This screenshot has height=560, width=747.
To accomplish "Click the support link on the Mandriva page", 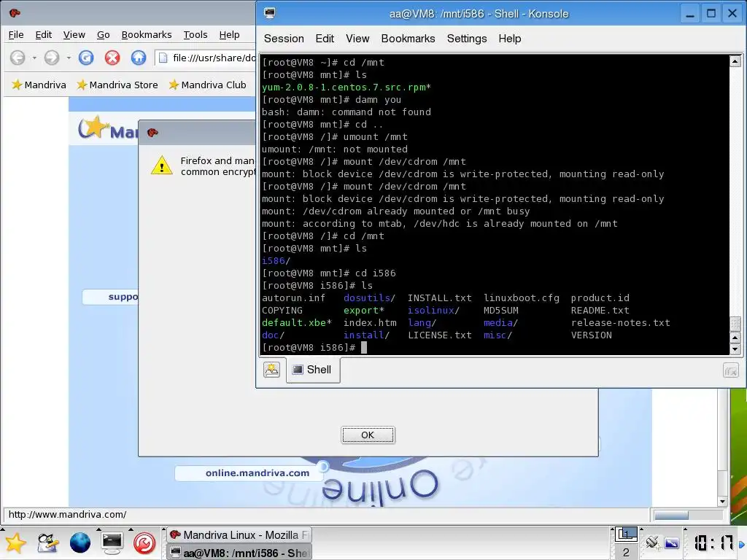I will 123,297.
